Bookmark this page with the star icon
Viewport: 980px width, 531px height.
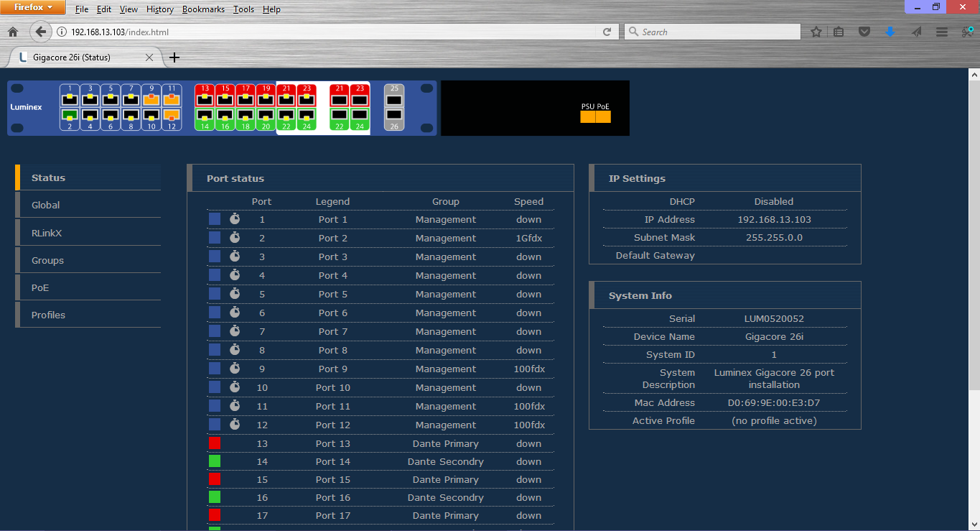[x=816, y=32]
